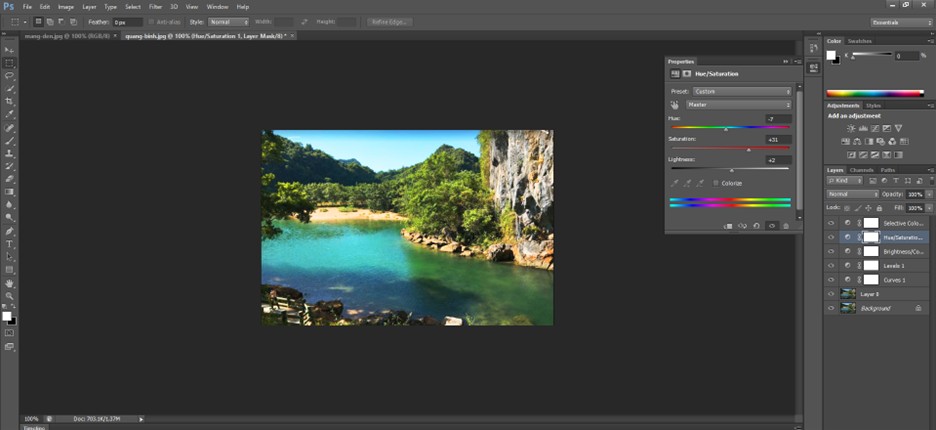The width and height of the screenshot is (936, 430).
Task: Hide the Curves 1 layer
Action: point(830,280)
